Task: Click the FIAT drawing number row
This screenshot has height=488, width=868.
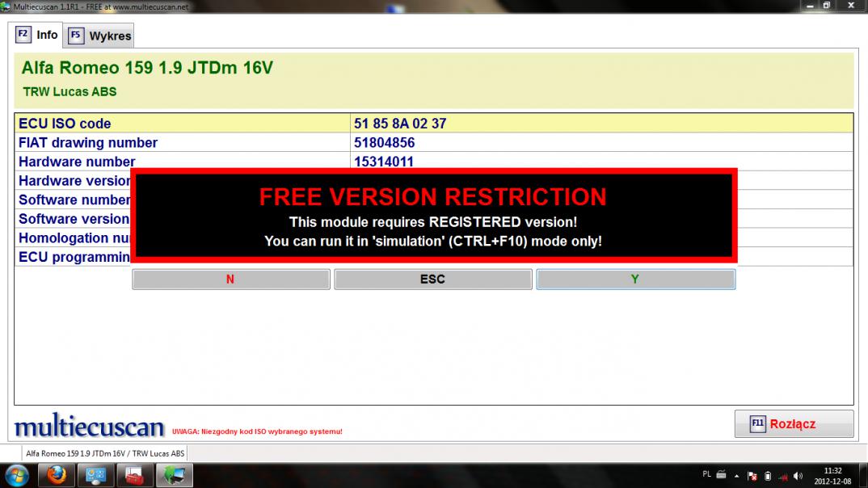Action: click(x=434, y=143)
